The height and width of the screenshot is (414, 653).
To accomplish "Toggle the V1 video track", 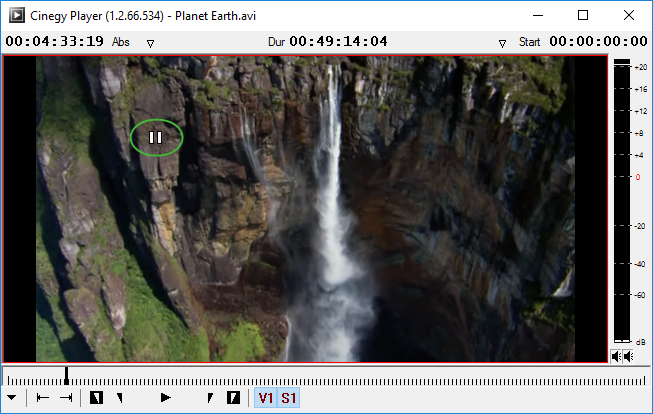I will point(266,398).
